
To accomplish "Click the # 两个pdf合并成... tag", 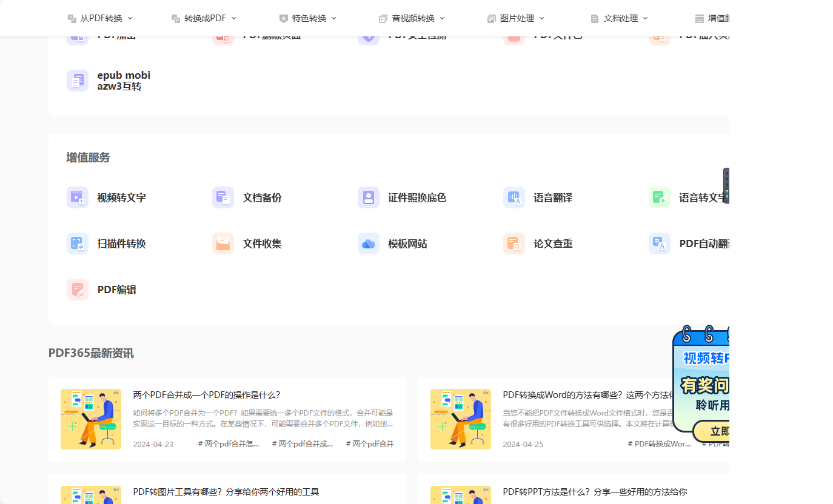I will coord(303,444).
